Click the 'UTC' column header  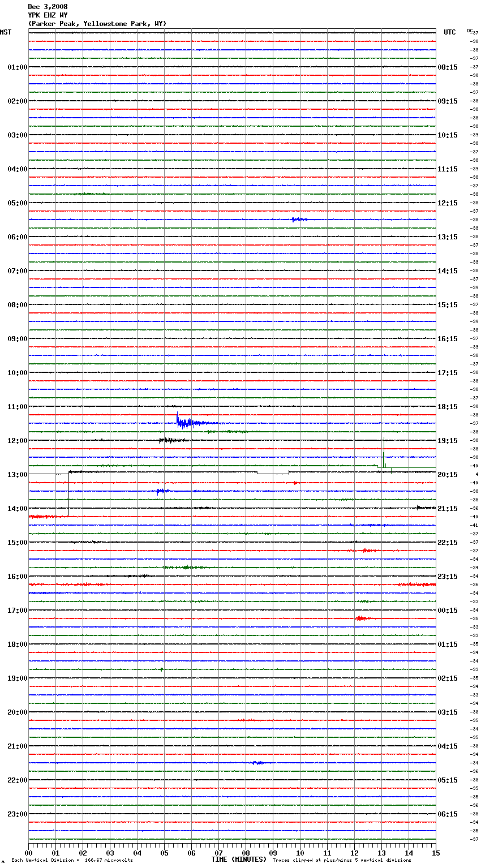[450, 32]
